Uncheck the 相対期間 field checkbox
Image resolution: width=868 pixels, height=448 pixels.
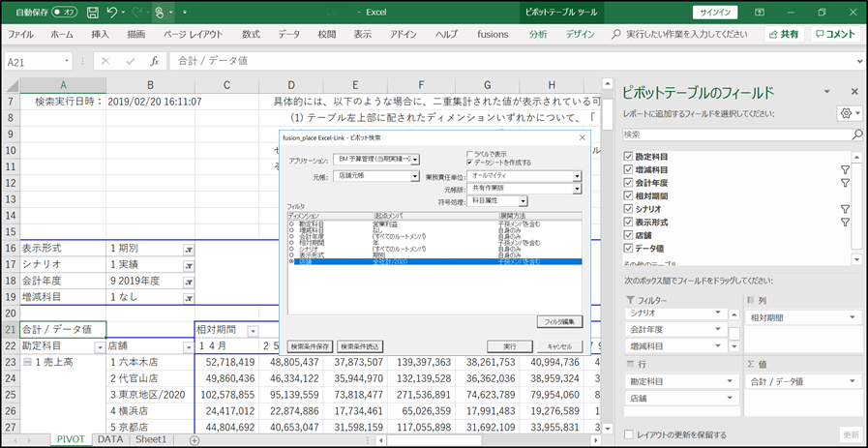coord(628,196)
